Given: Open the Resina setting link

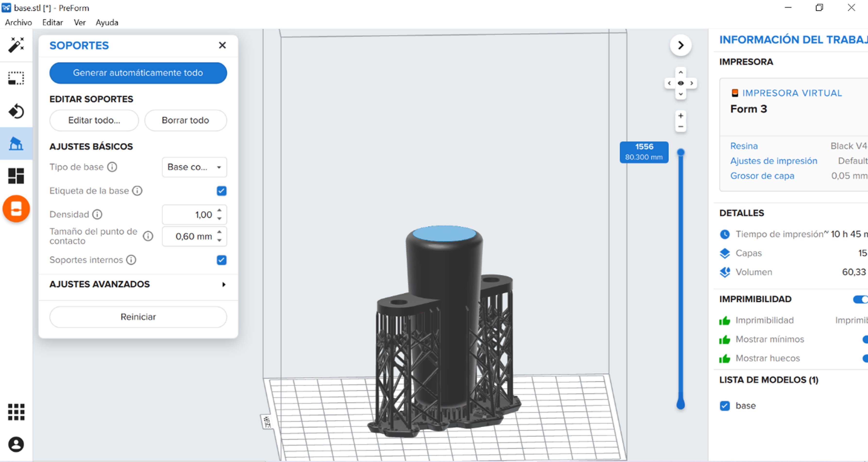Looking at the screenshot, I should (744, 146).
